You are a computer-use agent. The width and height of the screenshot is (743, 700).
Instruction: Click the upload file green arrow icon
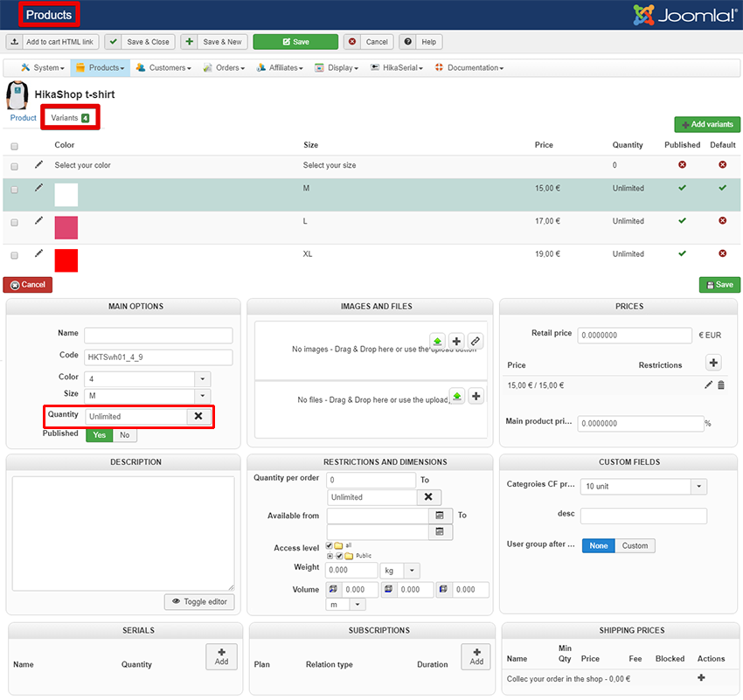click(457, 396)
